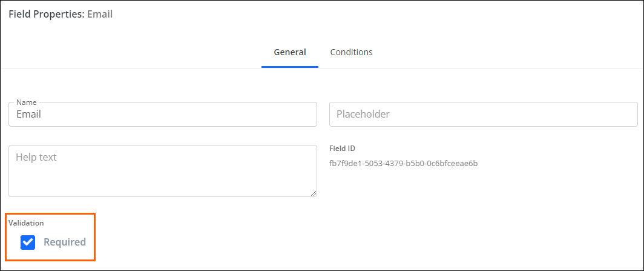Select the General tab
This screenshot has width=644, height=271.
[290, 52]
